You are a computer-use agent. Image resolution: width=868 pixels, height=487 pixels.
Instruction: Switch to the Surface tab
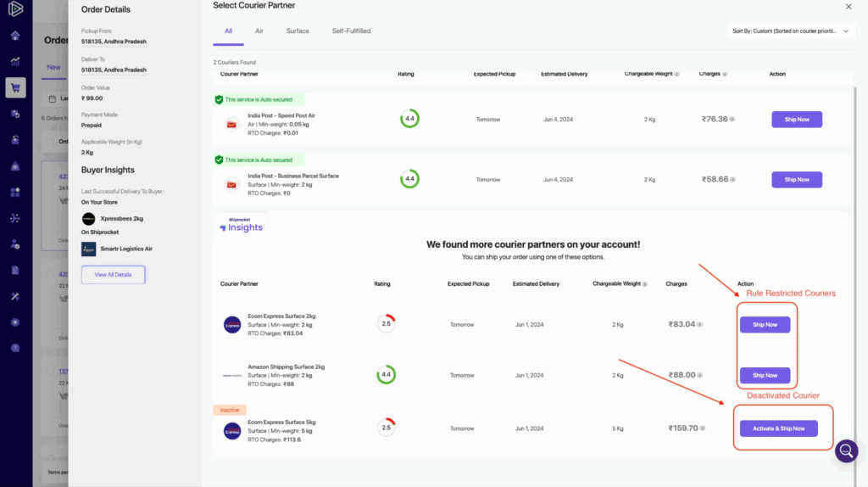[298, 31]
